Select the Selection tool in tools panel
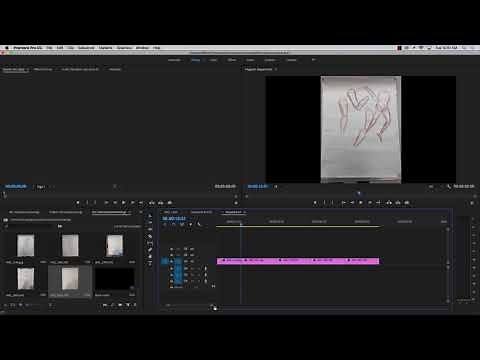480x360 pixels. (x=150, y=216)
